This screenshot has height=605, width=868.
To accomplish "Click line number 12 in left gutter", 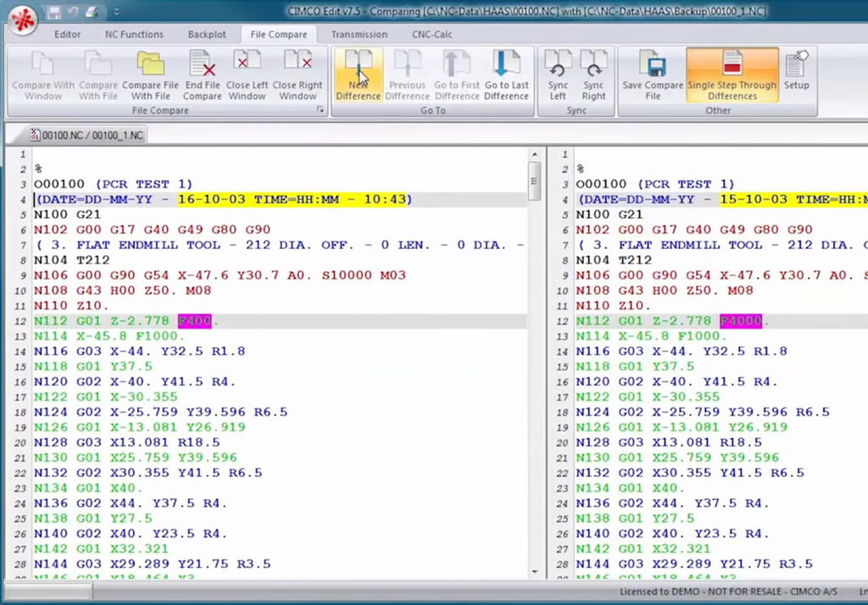I will tap(20, 322).
